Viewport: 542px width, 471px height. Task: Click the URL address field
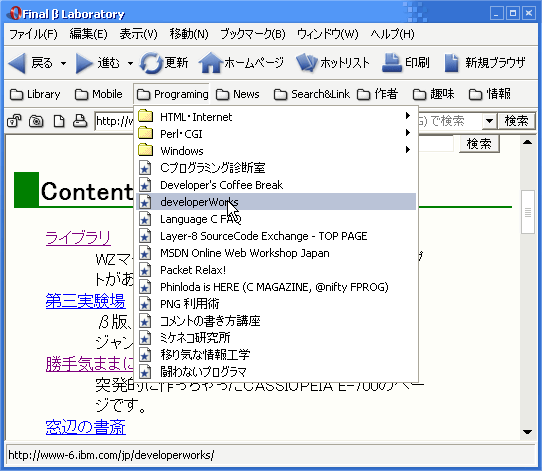pos(114,121)
